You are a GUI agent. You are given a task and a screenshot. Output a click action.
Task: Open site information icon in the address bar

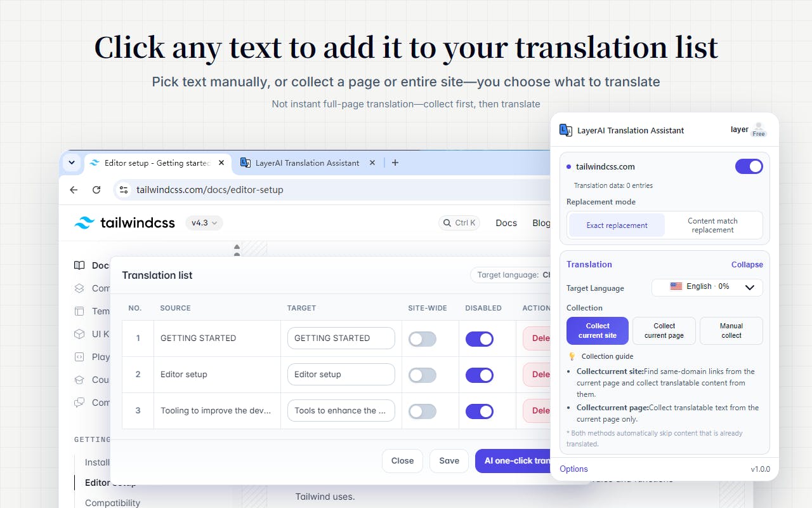pyautogui.click(x=124, y=190)
